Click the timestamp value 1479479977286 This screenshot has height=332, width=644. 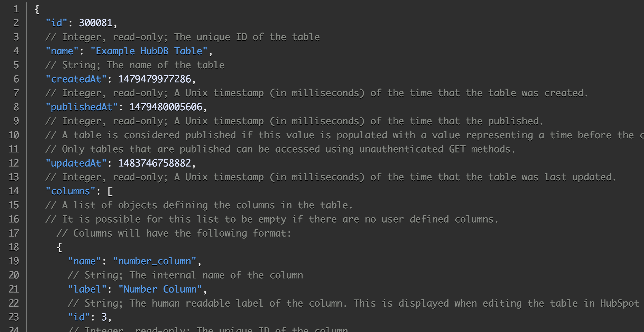(154, 79)
